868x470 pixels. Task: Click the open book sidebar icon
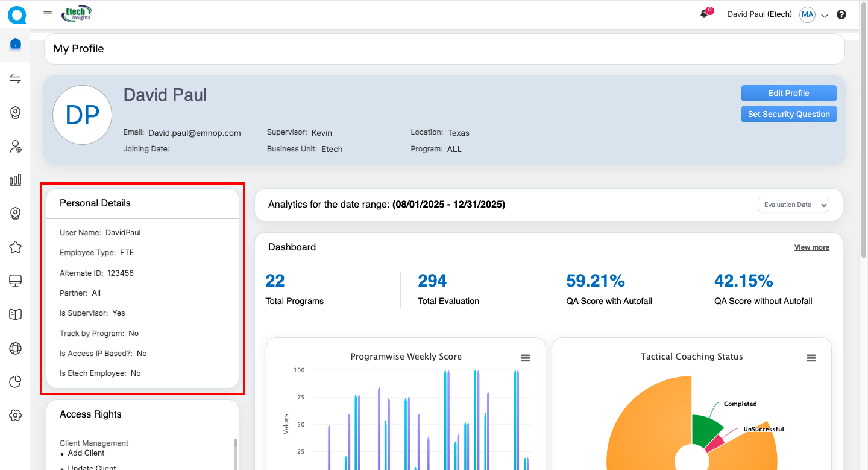(16, 314)
